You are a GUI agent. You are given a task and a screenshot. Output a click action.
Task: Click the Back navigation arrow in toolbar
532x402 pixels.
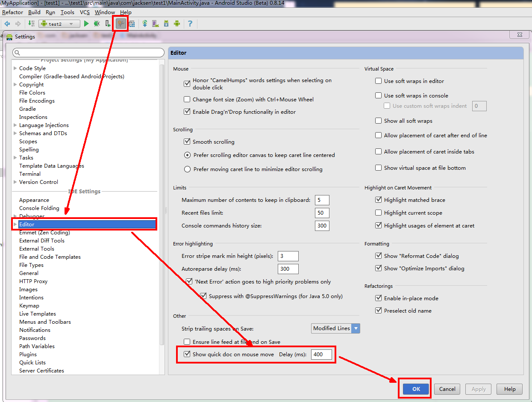pyautogui.click(x=7, y=24)
